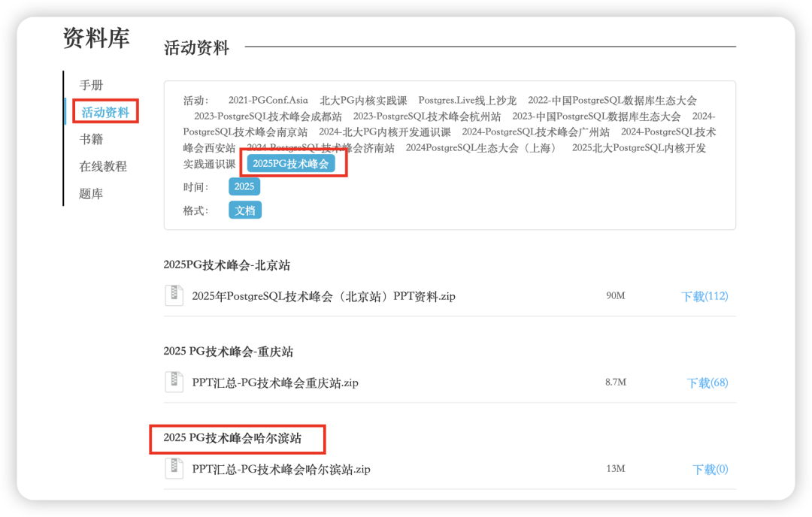Screen dimensions: 812x517
Task: Open 2025年PostgreSQL技术峰会（北京站）PPT资料.zip
Action: [323, 296]
